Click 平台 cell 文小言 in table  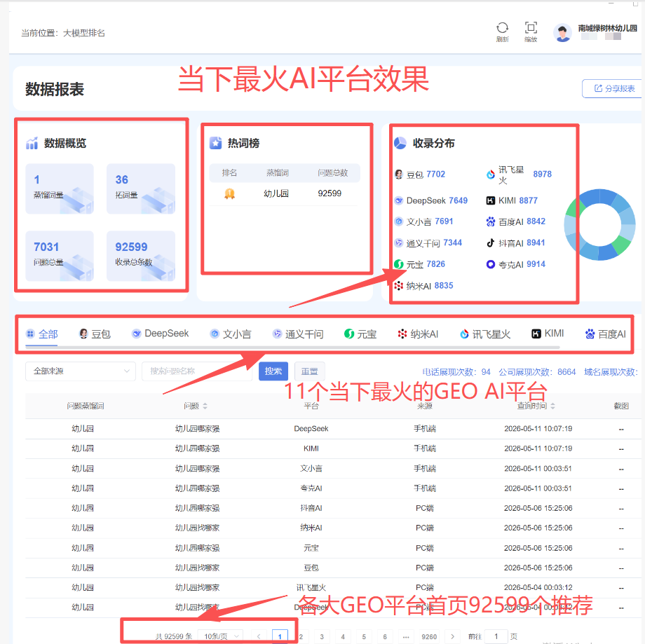click(311, 468)
